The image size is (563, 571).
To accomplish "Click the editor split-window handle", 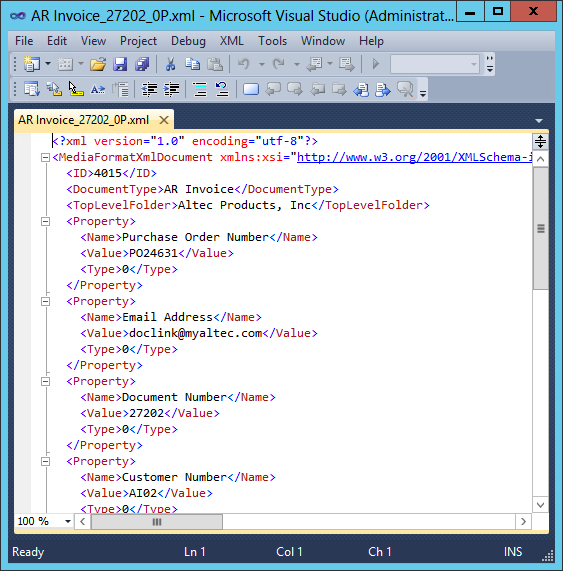I will point(540,141).
